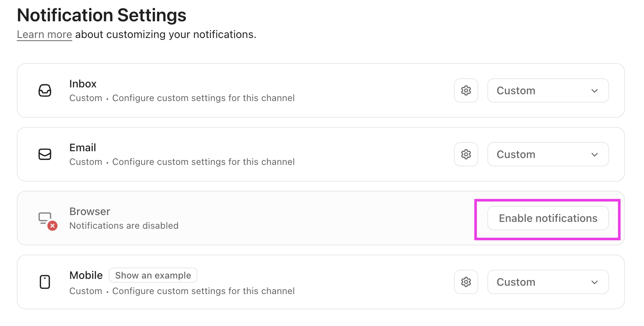
Task: Expand the Mobile Custom dropdown
Action: [x=548, y=282]
